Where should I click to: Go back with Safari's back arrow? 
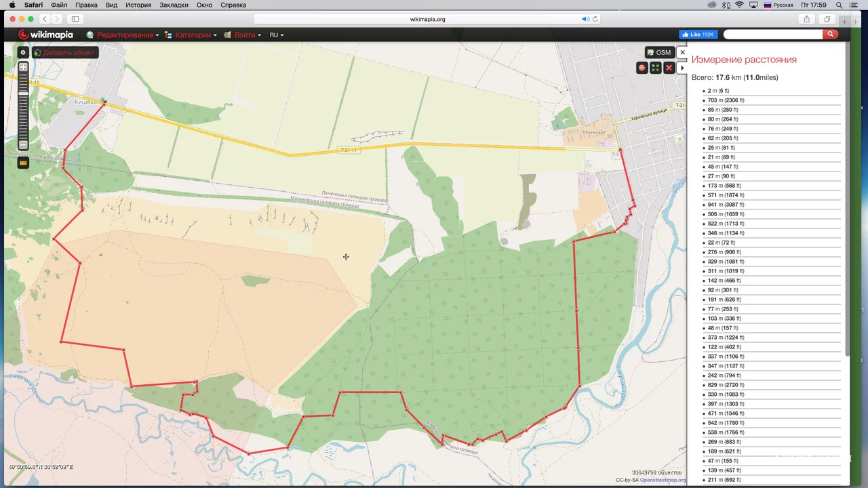coord(45,19)
